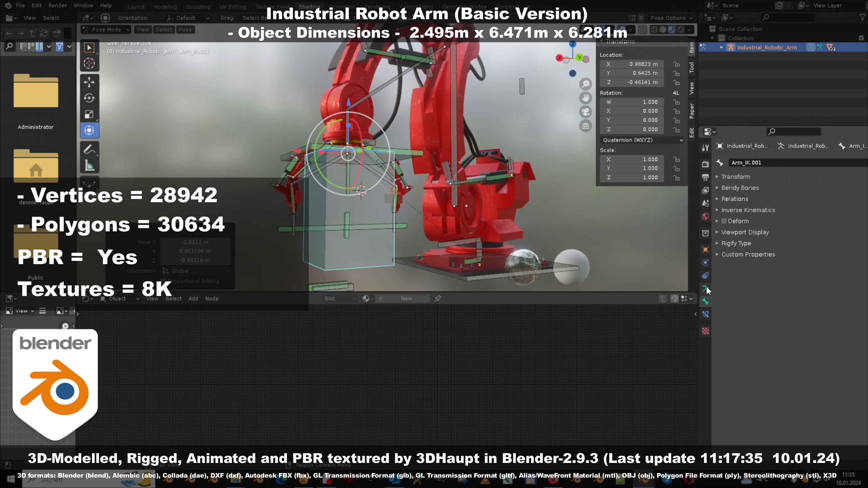This screenshot has width=868, height=488.
Task: Open Pose Options dropdown
Action: (x=671, y=18)
